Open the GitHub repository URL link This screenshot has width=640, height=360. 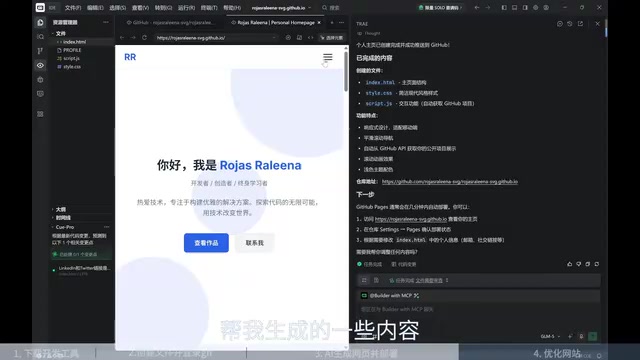pos(450,182)
